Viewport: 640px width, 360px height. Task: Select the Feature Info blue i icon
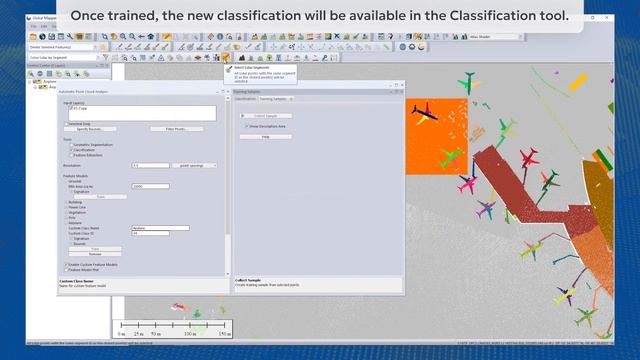[x=220, y=37]
